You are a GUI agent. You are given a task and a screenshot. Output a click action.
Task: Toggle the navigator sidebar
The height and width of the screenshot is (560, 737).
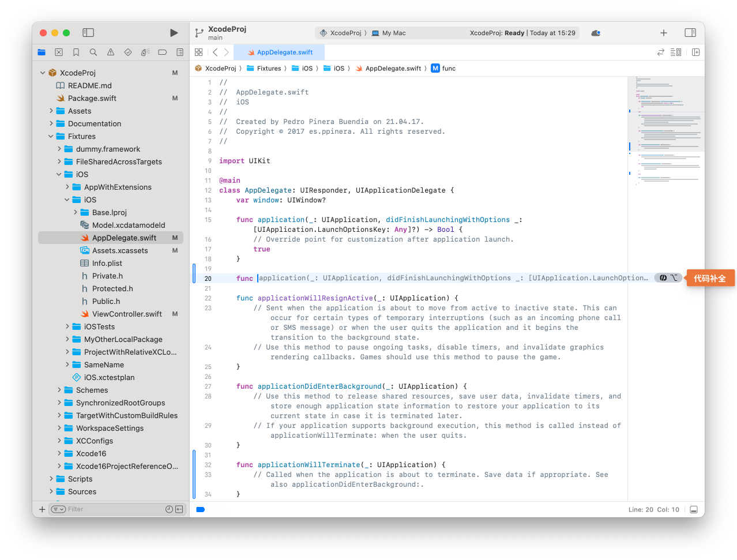point(88,33)
